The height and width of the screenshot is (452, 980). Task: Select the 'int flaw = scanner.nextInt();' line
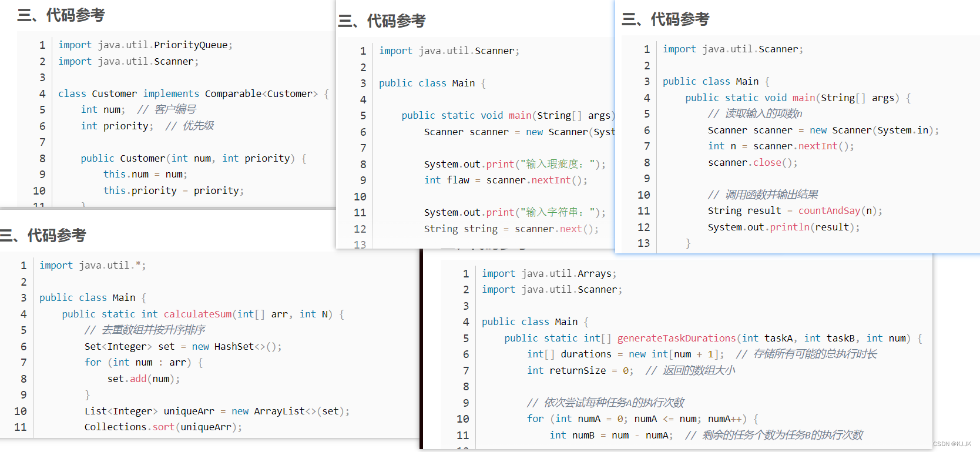tap(506, 180)
